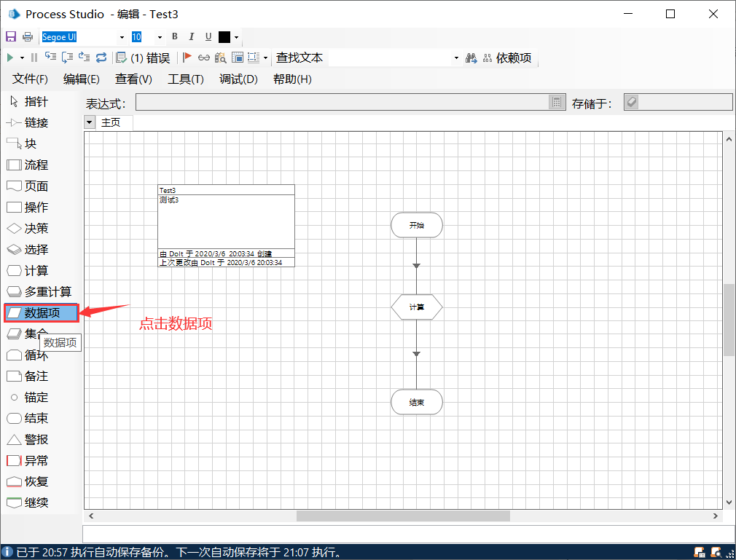Select the 计算 hexagon stage on canvas
The image size is (736, 560).
point(417,307)
